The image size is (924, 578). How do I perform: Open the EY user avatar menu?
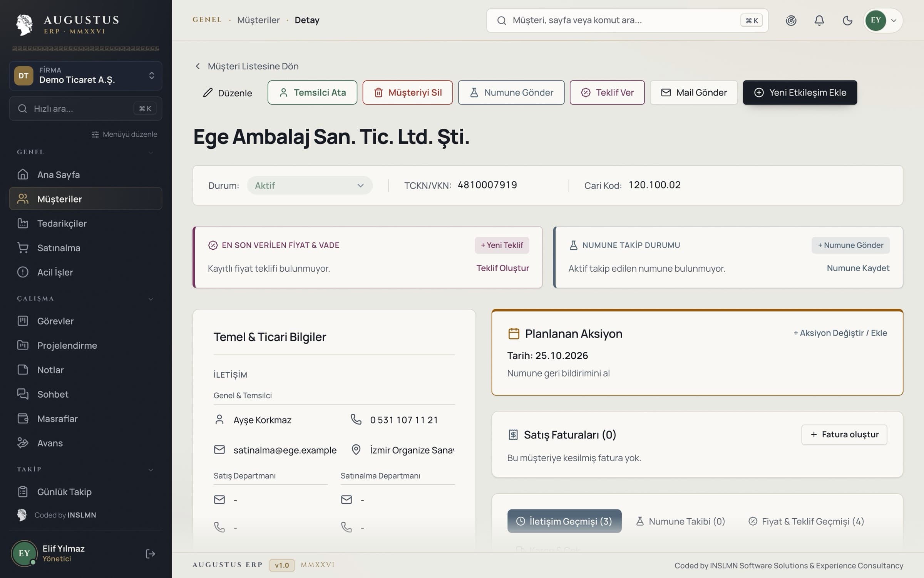(x=883, y=20)
